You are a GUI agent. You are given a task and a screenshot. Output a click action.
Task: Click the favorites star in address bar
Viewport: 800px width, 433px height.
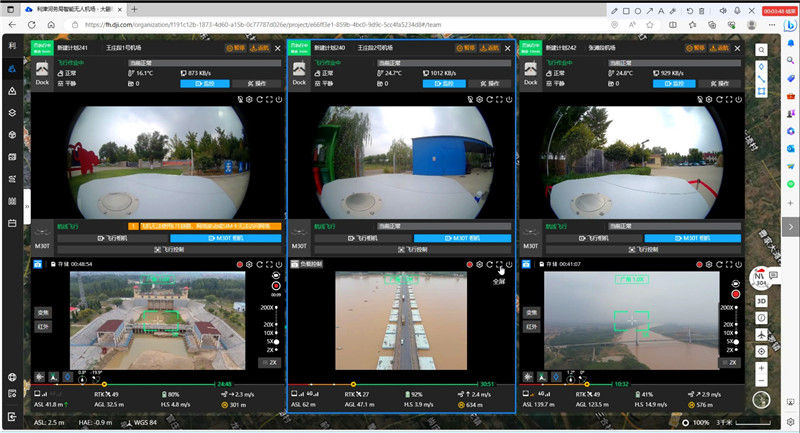[649, 24]
